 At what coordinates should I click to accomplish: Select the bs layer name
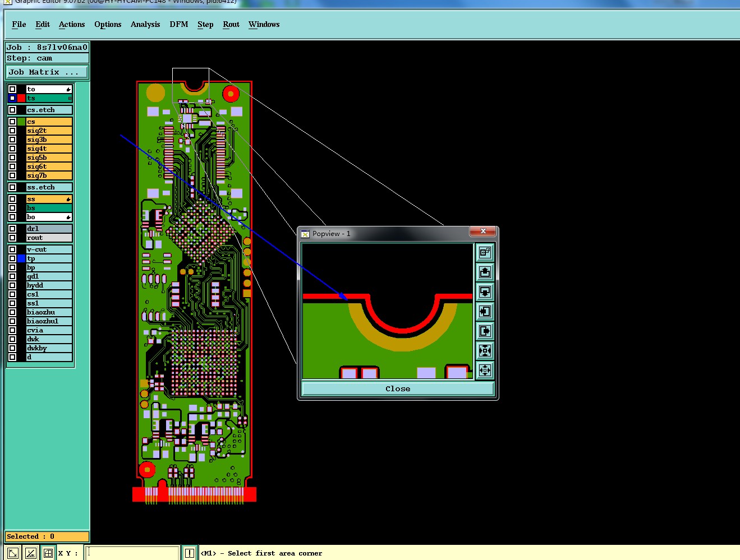click(x=49, y=208)
